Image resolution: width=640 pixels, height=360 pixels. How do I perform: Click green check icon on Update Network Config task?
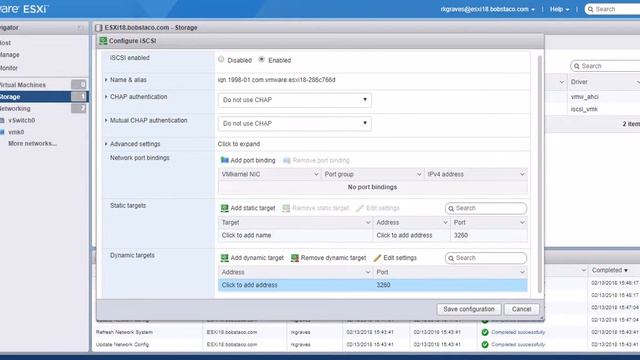[485, 344]
